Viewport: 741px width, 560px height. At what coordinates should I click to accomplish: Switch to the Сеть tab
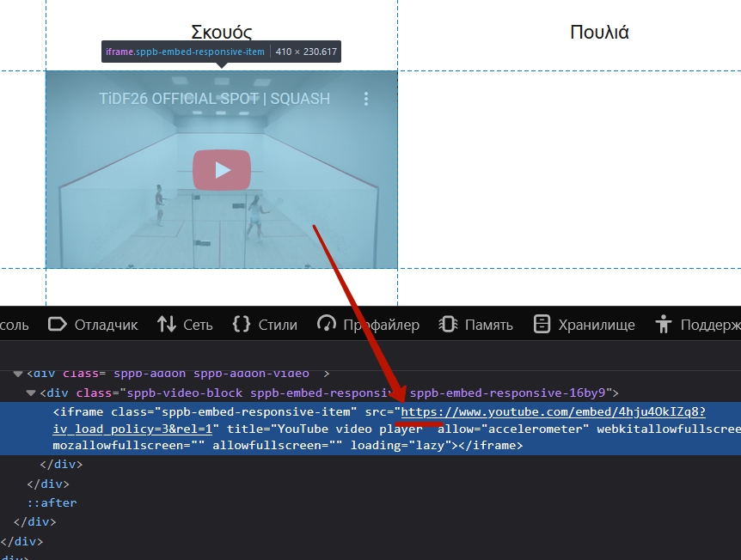198,325
